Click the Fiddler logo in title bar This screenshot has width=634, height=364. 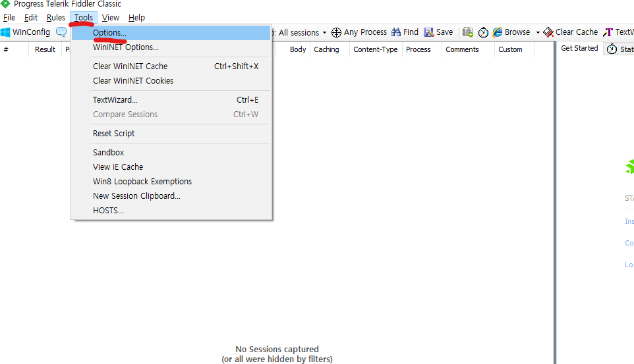point(5,4)
